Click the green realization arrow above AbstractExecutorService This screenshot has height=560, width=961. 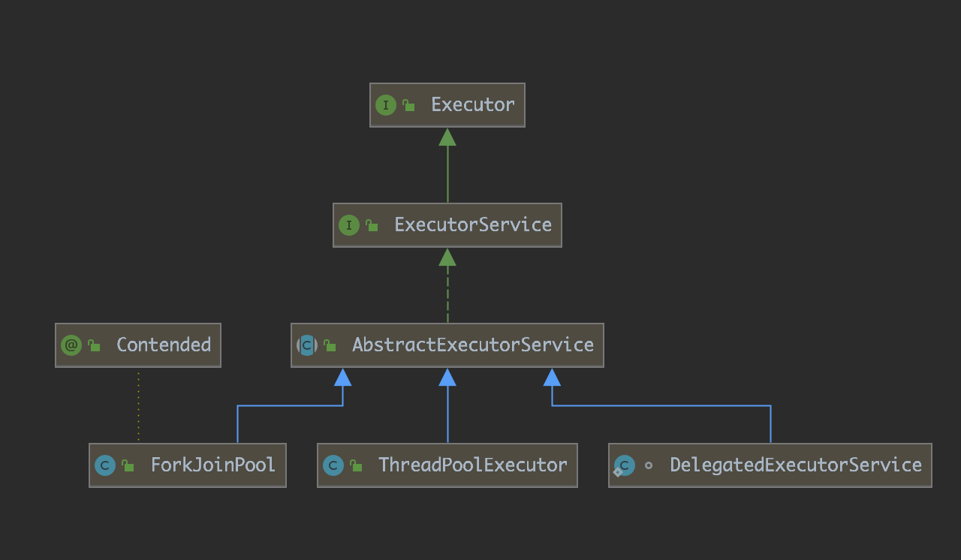pyautogui.click(x=447, y=258)
